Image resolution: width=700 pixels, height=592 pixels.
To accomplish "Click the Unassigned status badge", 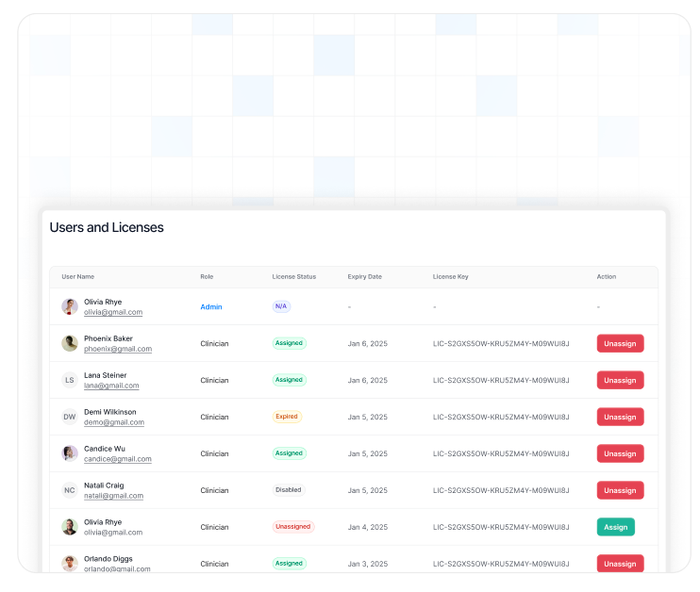I will [293, 527].
